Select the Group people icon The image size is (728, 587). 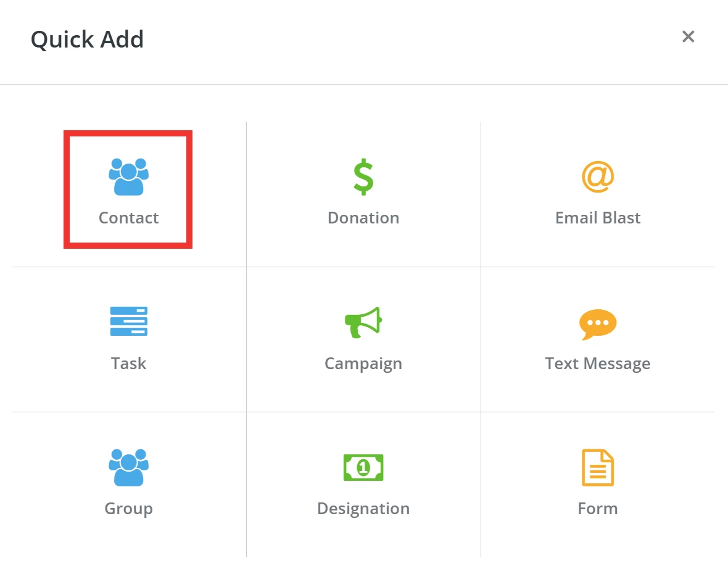coord(128,467)
